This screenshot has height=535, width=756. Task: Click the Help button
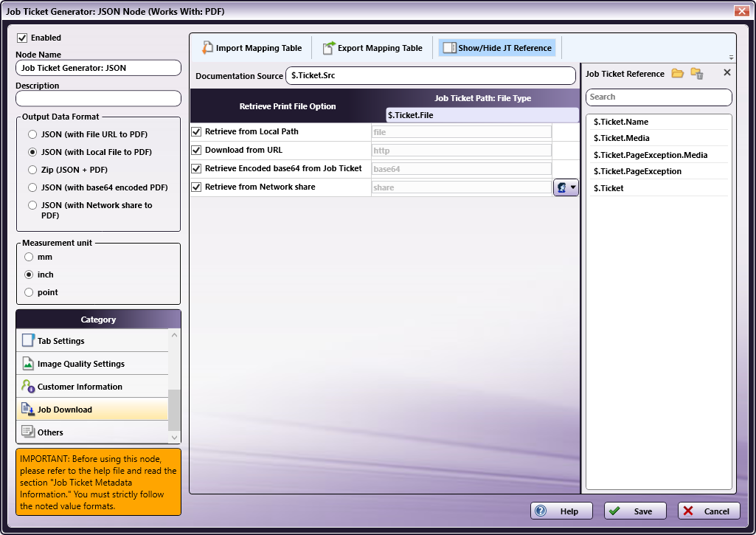point(561,511)
